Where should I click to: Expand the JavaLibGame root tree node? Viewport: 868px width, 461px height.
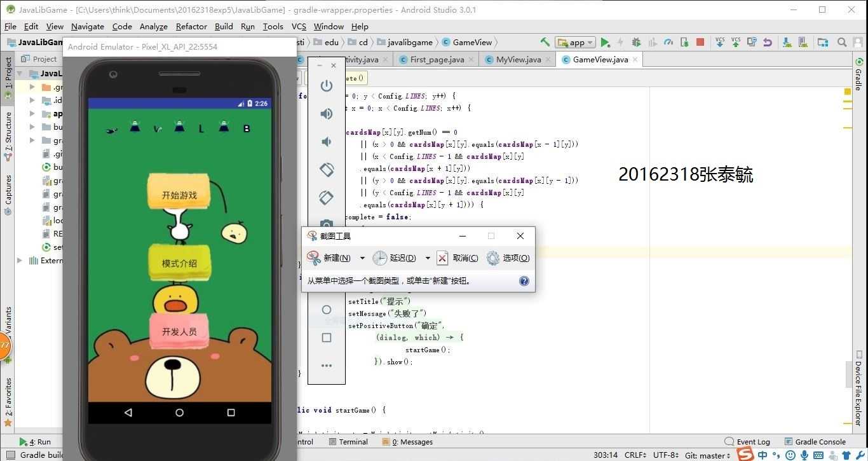coord(19,73)
